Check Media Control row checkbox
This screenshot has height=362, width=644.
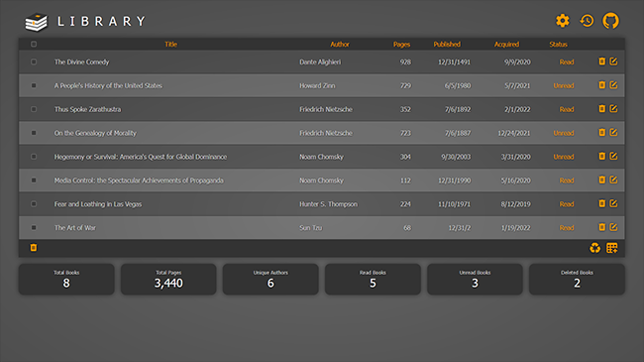click(x=34, y=181)
